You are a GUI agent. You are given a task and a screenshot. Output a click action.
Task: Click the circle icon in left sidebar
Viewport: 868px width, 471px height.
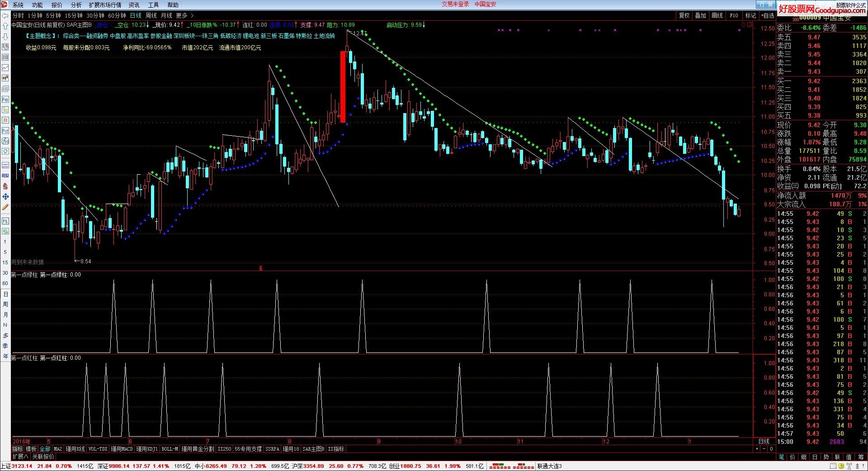pos(5,151)
